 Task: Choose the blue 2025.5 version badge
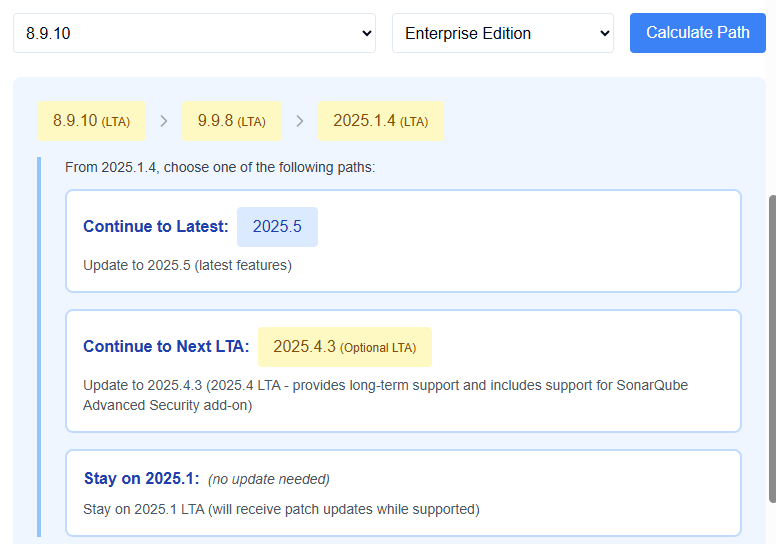click(x=277, y=227)
